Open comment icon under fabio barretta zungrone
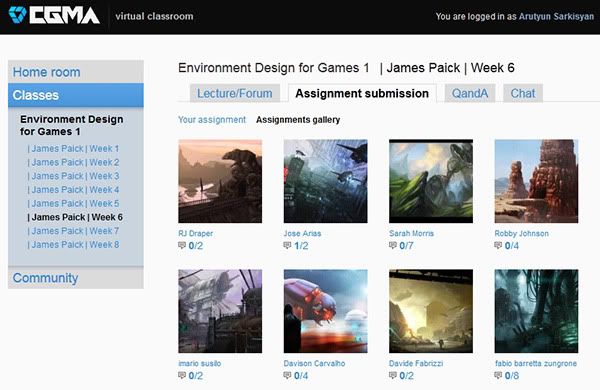The width and height of the screenshot is (600, 390). click(498, 375)
